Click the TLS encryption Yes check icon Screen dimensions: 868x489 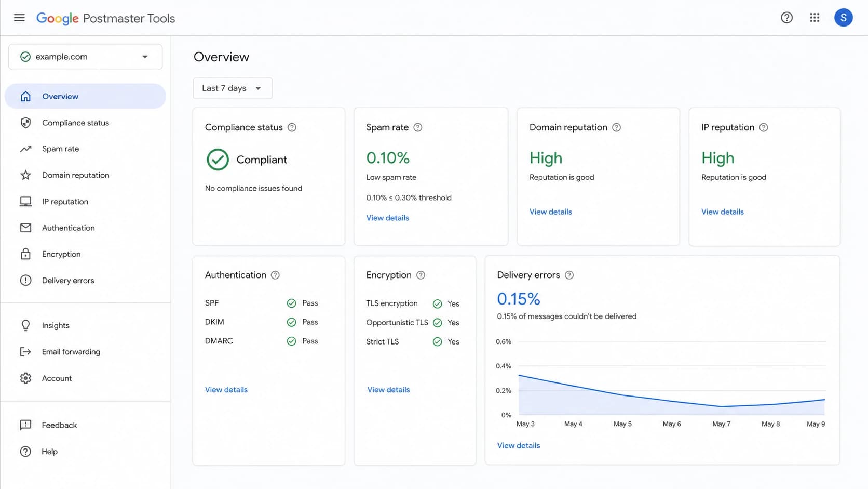pyautogui.click(x=437, y=303)
